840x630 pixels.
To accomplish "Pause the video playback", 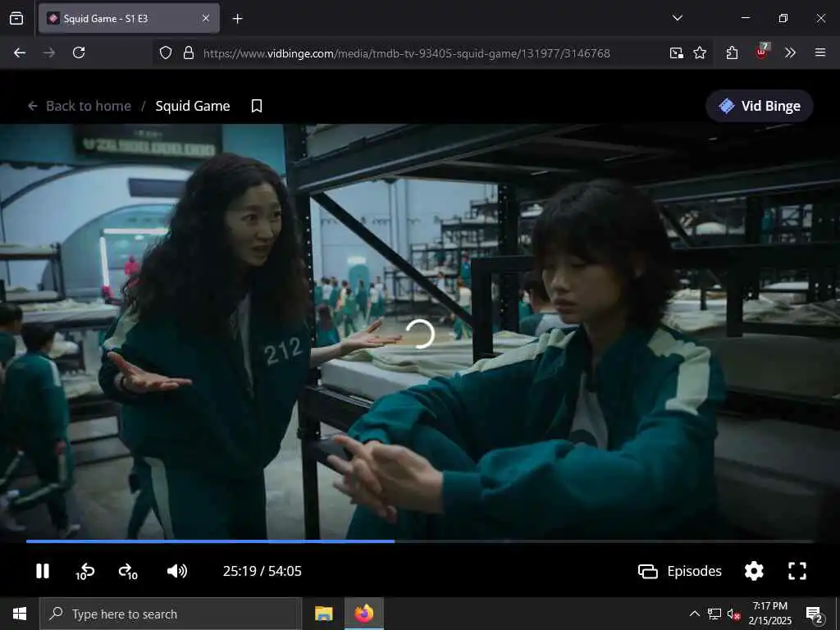I will click(43, 571).
